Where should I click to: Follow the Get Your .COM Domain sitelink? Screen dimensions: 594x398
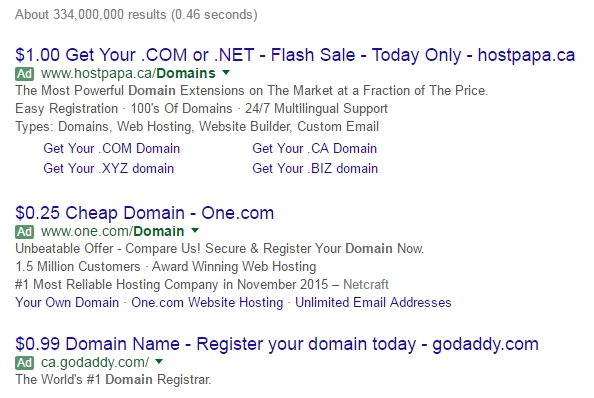(x=111, y=148)
